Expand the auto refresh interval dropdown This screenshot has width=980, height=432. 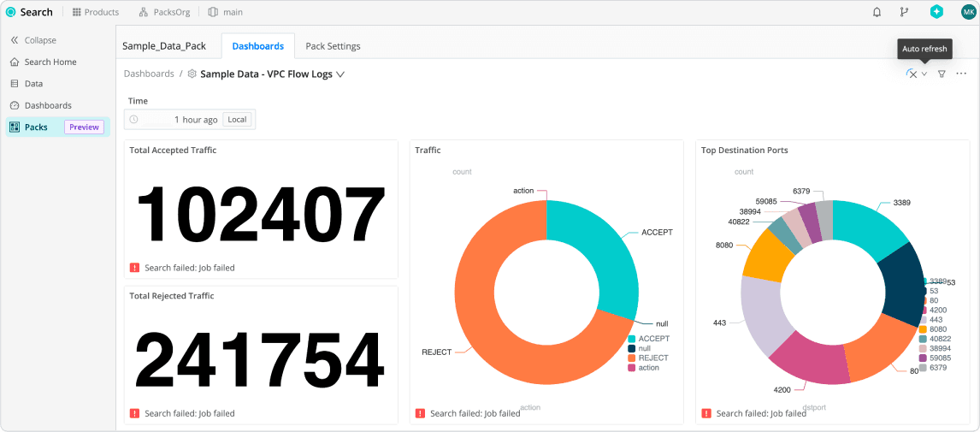click(x=924, y=74)
